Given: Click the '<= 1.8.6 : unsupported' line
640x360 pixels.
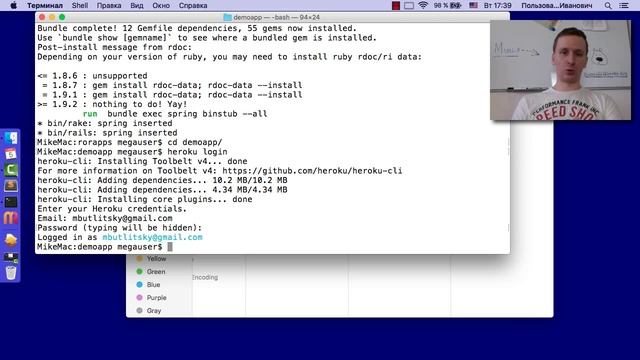Looking at the screenshot, I should pos(92,76).
